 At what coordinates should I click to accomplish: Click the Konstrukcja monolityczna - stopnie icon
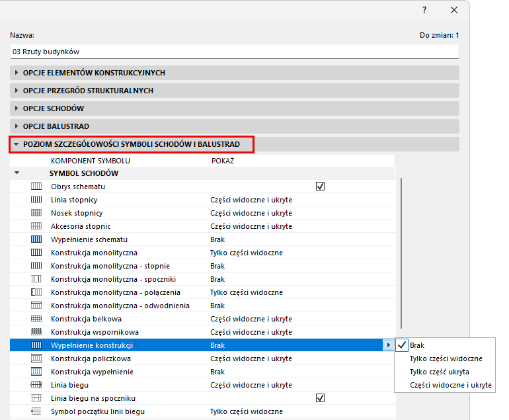pyautogui.click(x=36, y=266)
